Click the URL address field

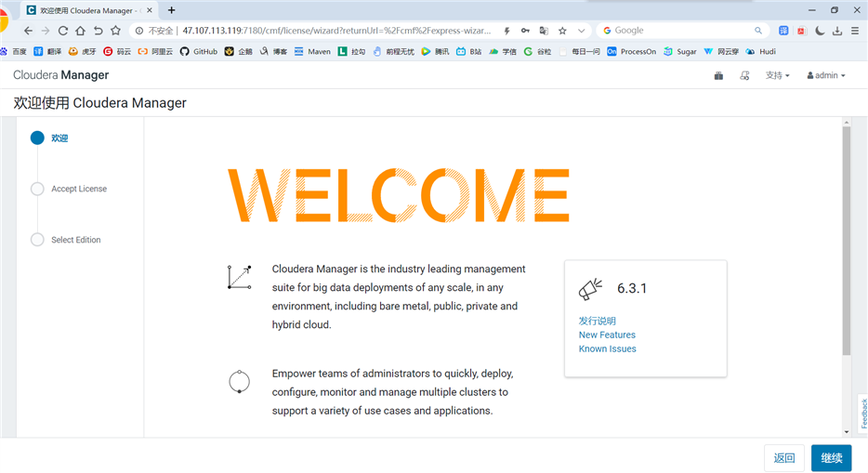coord(336,31)
